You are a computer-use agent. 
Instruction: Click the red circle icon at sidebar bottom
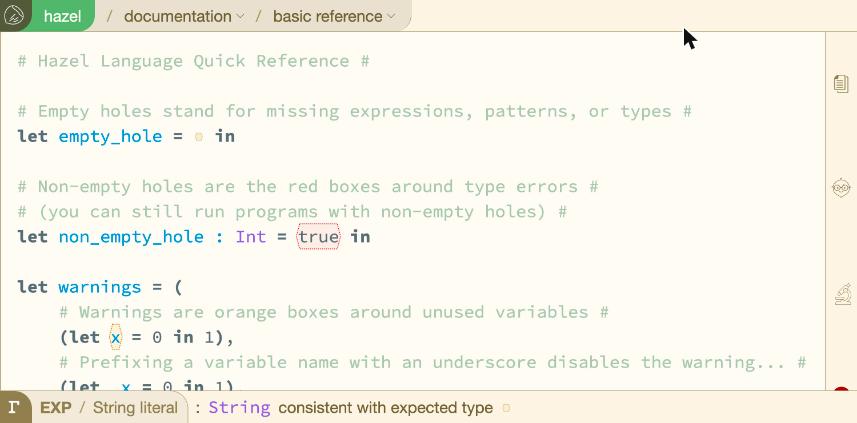click(842, 390)
